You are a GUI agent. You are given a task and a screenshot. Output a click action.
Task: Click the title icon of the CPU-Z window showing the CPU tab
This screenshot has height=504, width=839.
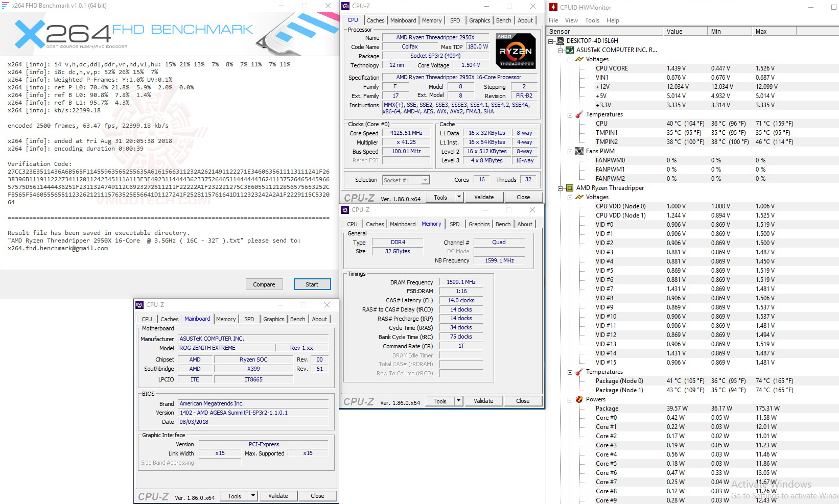pyautogui.click(x=345, y=6)
